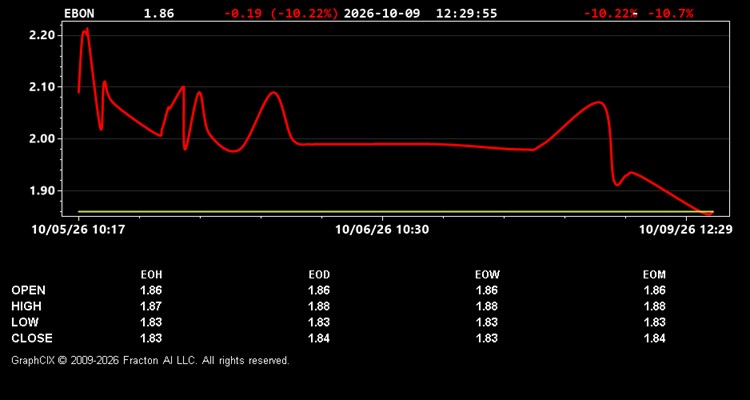Select the -10.7% percentage value
This screenshot has width=750, height=400.
click(x=671, y=13)
